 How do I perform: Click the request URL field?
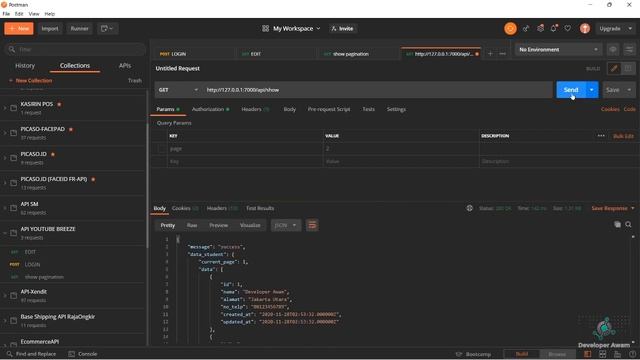tap(377, 90)
